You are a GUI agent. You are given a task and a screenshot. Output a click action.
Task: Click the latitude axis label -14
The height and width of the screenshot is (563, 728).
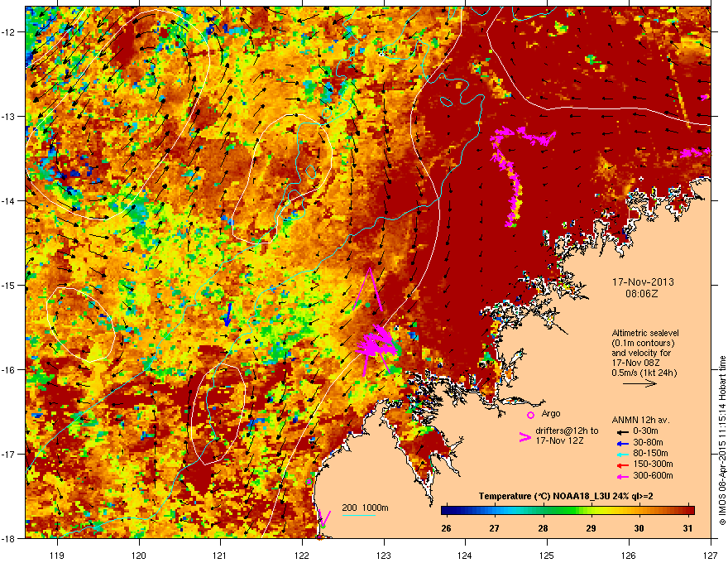[x=9, y=200]
